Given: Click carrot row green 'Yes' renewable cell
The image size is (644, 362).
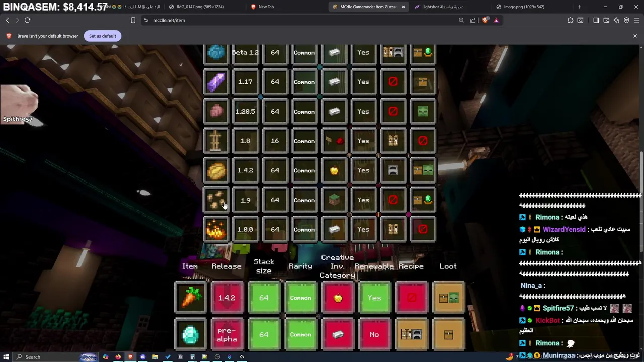Looking at the screenshot, I should [x=374, y=298].
